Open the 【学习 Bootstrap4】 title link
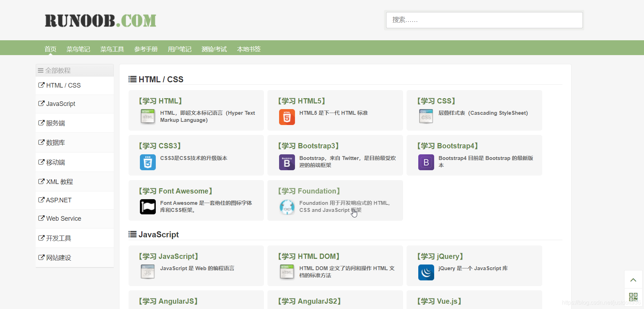This screenshot has width=644, height=309. click(448, 146)
